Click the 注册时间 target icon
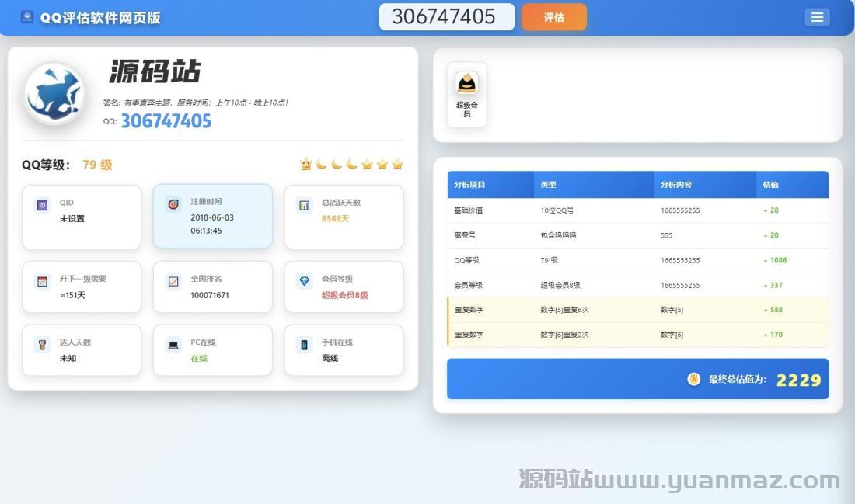This screenshot has height=504, width=855. [x=173, y=204]
